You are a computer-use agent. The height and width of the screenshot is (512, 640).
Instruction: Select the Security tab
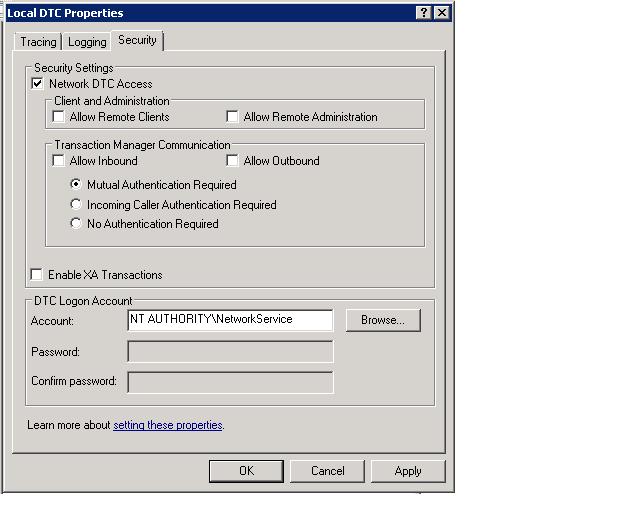pyautogui.click(x=137, y=40)
